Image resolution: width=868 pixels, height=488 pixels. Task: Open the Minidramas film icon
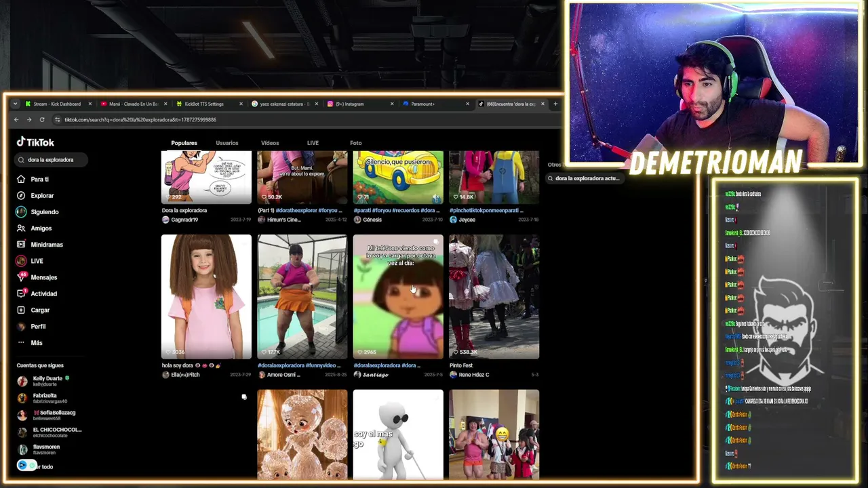tap(21, 245)
